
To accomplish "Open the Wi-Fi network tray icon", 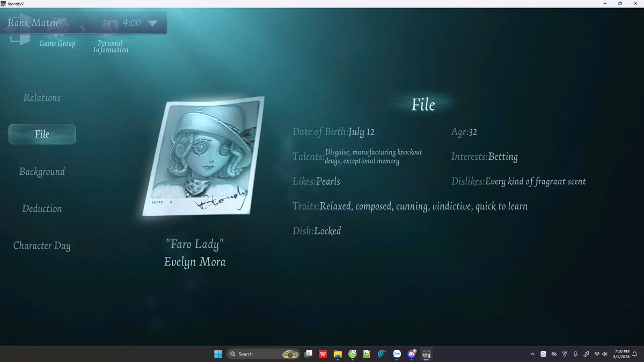I will coord(597,354).
